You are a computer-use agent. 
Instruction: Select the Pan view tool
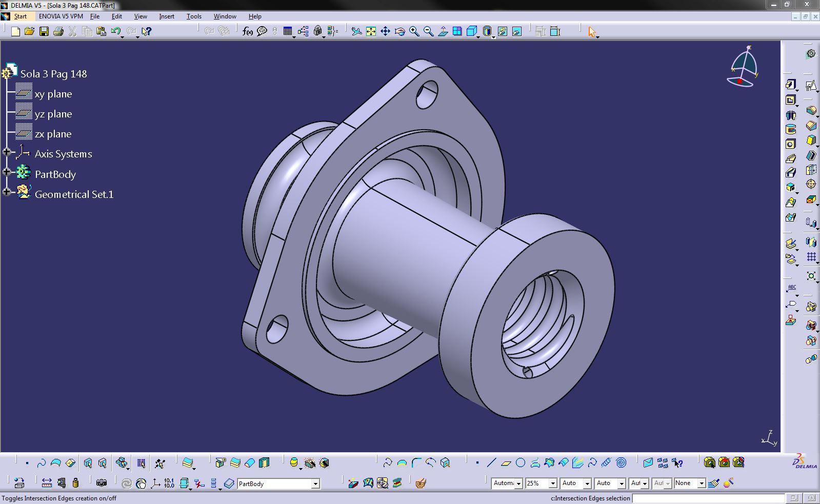(385, 32)
